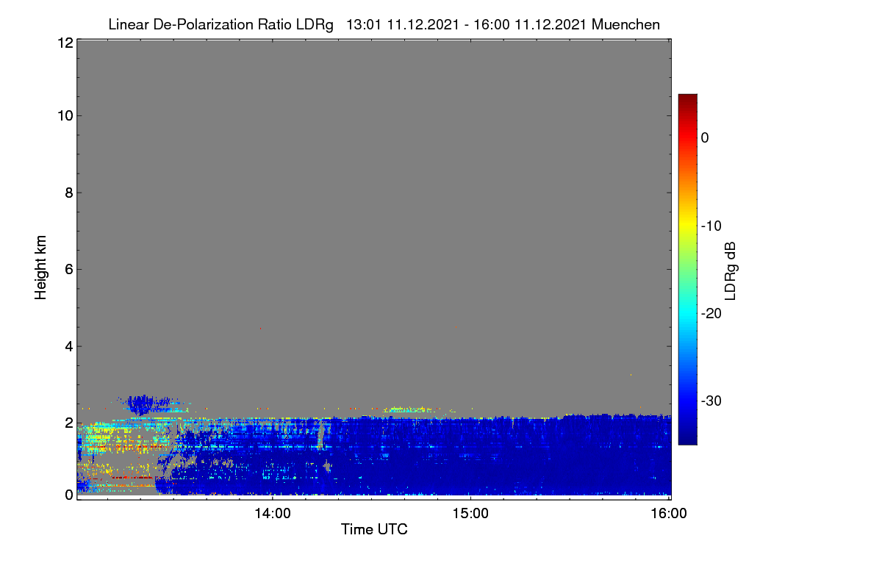
Task: Click the '15:00' time axis tick label
Action: click(470, 514)
